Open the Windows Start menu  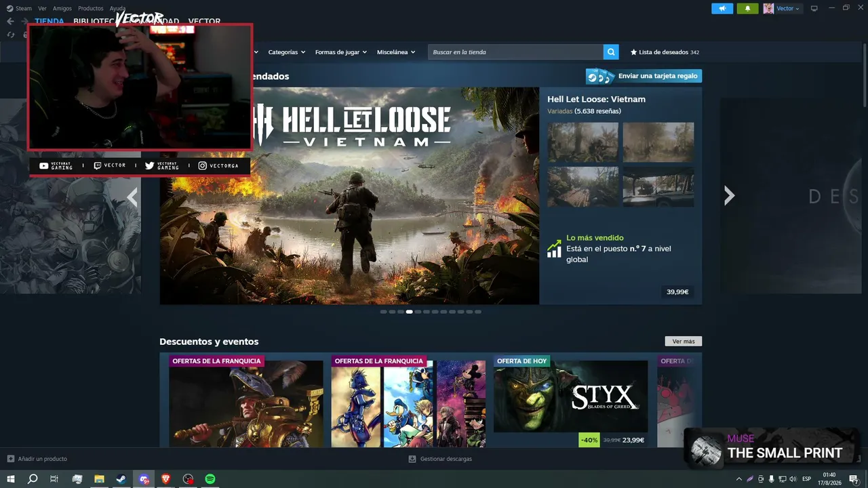pyautogui.click(x=11, y=479)
